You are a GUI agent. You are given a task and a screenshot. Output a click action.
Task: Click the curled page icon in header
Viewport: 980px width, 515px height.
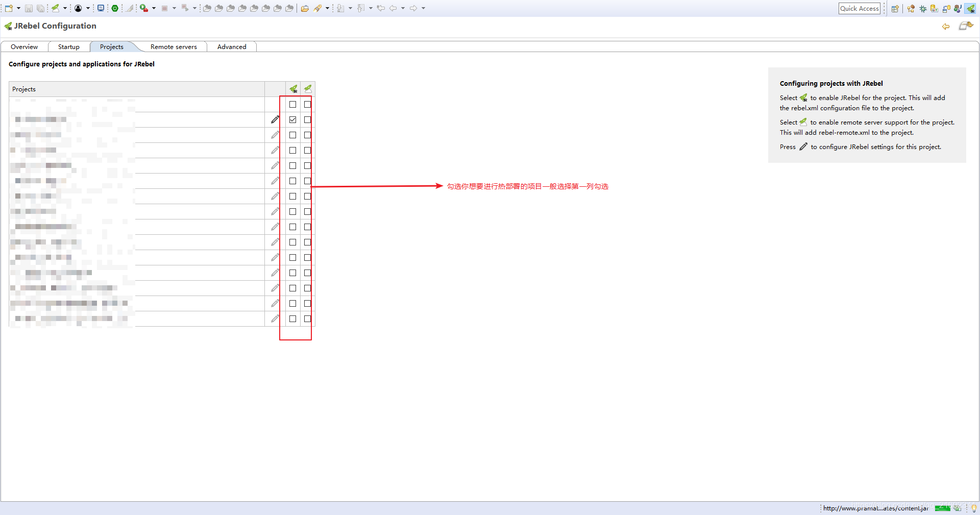(x=966, y=26)
